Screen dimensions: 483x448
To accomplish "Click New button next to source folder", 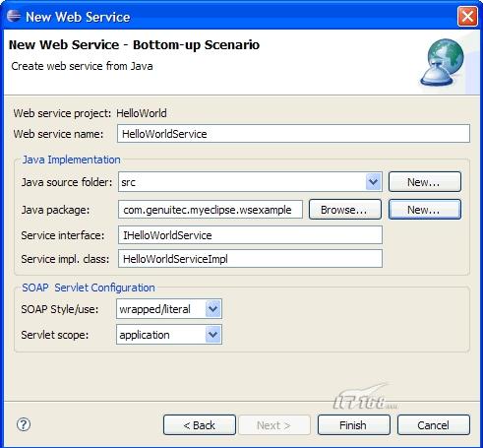I will tap(425, 181).
